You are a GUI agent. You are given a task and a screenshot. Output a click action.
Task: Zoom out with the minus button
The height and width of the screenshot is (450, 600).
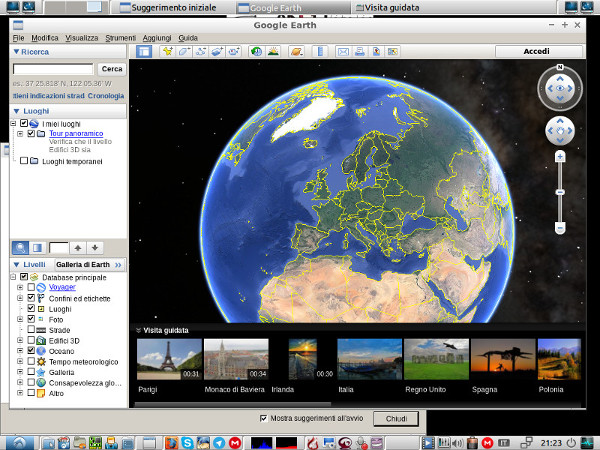(x=560, y=228)
